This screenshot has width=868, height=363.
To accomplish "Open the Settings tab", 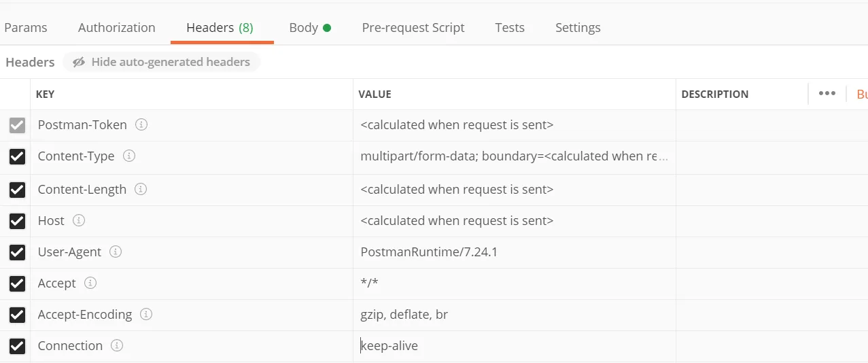I will click(x=578, y=28).
